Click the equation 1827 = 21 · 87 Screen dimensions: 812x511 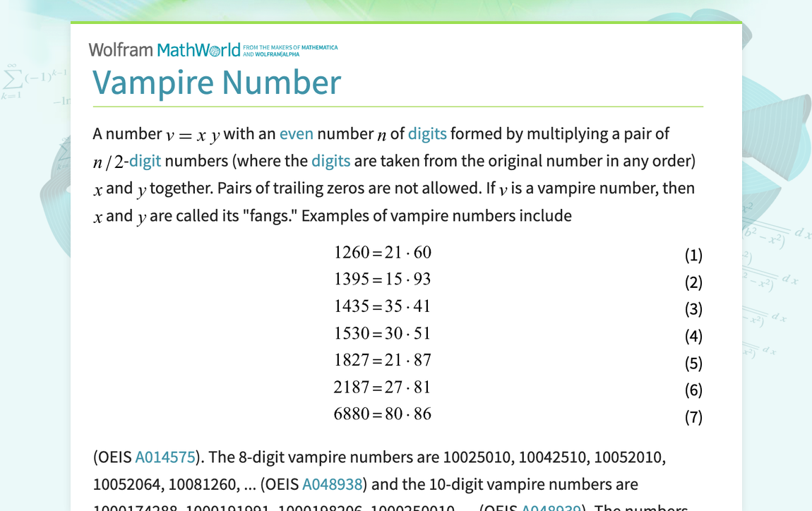tap(383, 361)
